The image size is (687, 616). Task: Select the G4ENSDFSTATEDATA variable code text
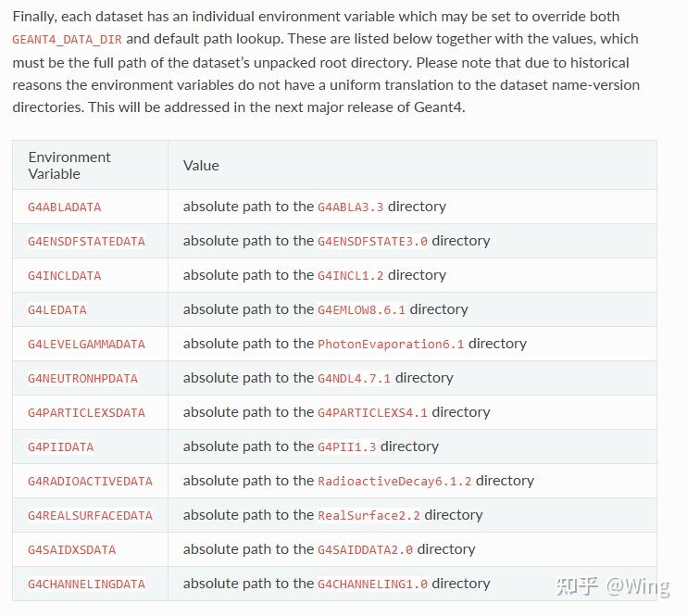click(86, 241)
